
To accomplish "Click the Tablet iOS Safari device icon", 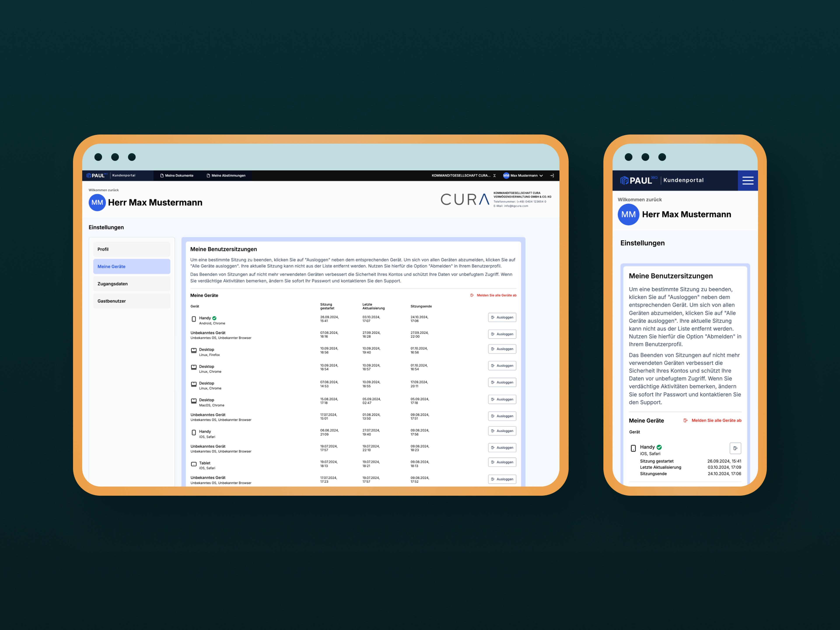I will [x=194, y=464].
